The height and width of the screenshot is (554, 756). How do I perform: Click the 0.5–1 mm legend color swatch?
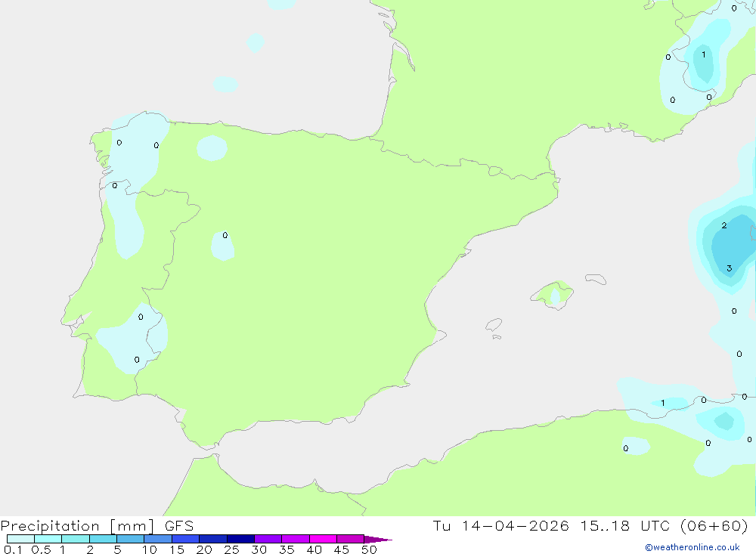pyautogui.click(x=48, y=539)
